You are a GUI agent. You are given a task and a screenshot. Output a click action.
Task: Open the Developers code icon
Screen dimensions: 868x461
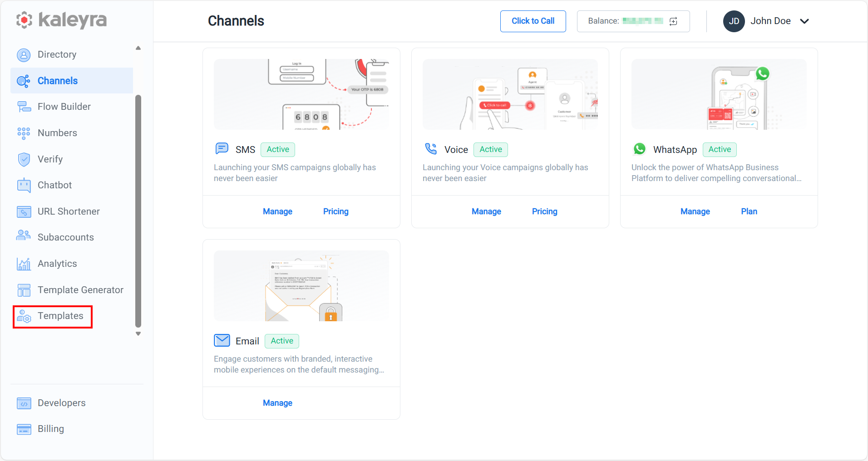pyautogui.click(x=24, y=403)
